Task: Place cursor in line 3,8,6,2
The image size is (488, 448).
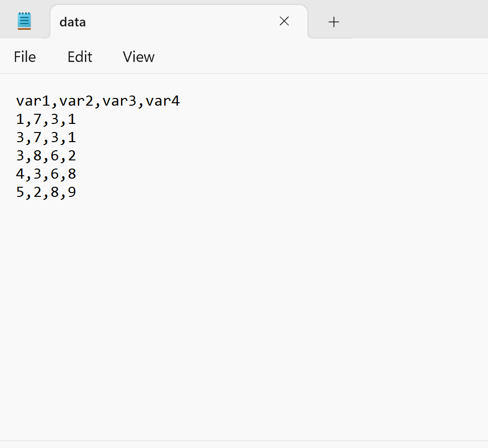Action: (x=46, y=156)
